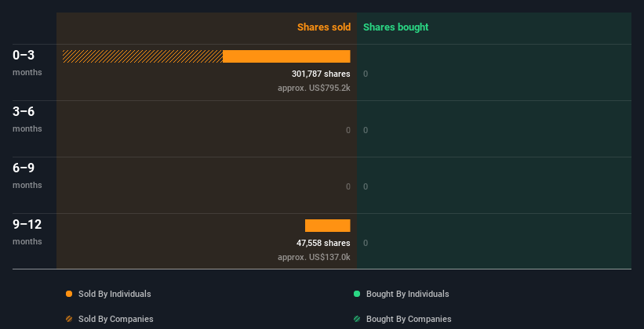Select the Shares bought column header

point(395,27)
